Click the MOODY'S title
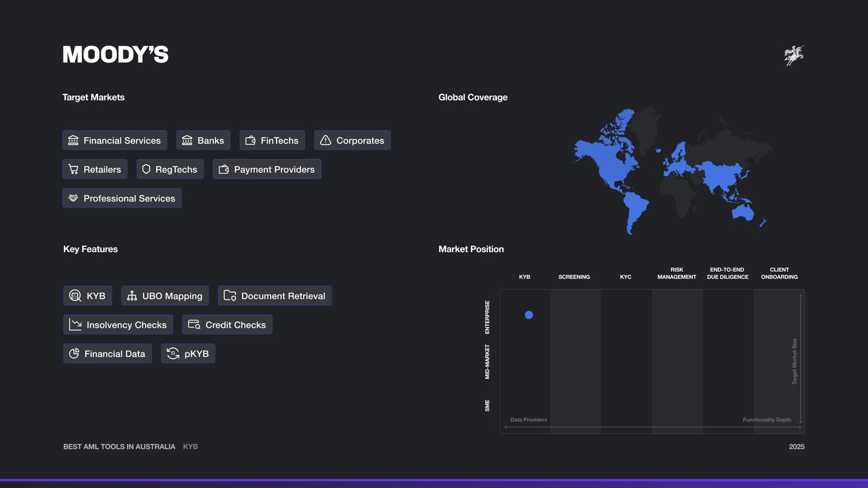Viewport: 868px width, 488px height. 116,54
